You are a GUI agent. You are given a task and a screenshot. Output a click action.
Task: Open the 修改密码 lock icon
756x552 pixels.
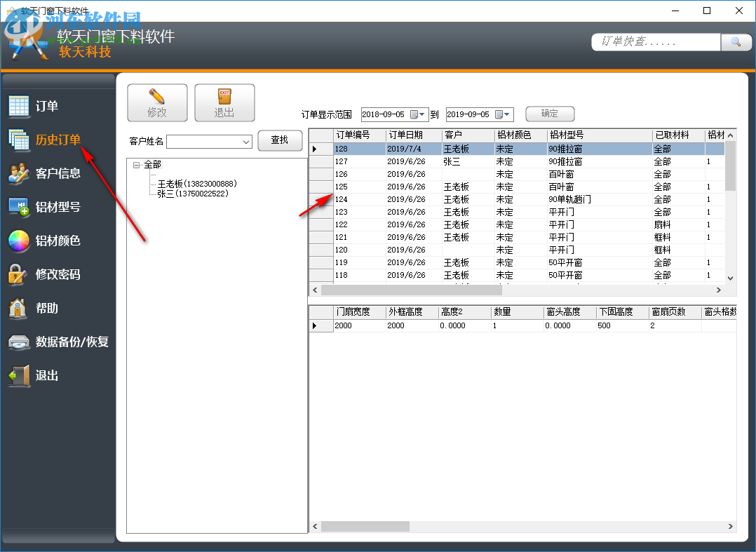click(18, 274)
